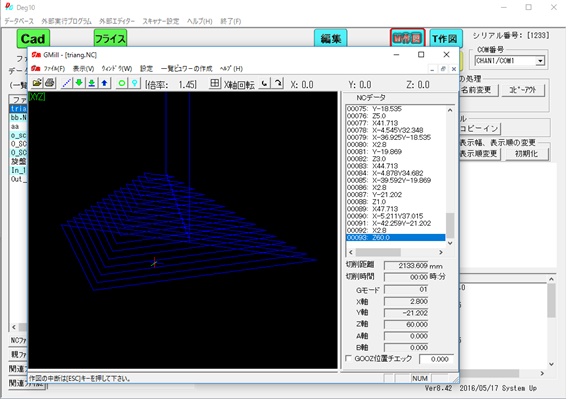The width and height of the screenshot is (569, 399).
Task: Rotate X axis clockwise arrow icon
Action: click(278, 83)
